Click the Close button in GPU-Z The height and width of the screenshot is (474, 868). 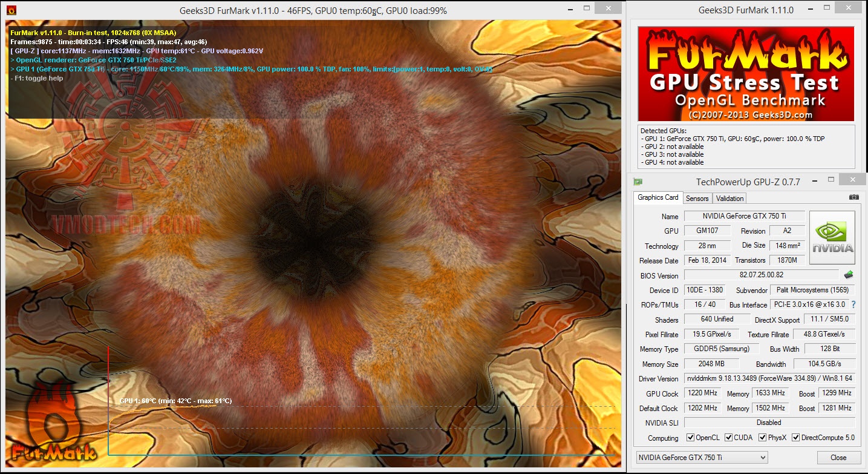click(838, 458)
